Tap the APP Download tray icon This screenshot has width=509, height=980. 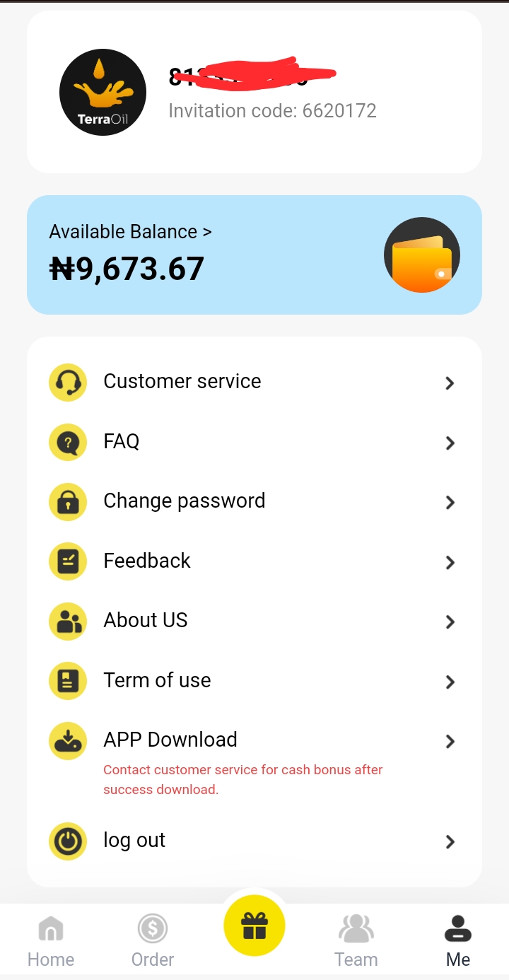pos(68,741)
